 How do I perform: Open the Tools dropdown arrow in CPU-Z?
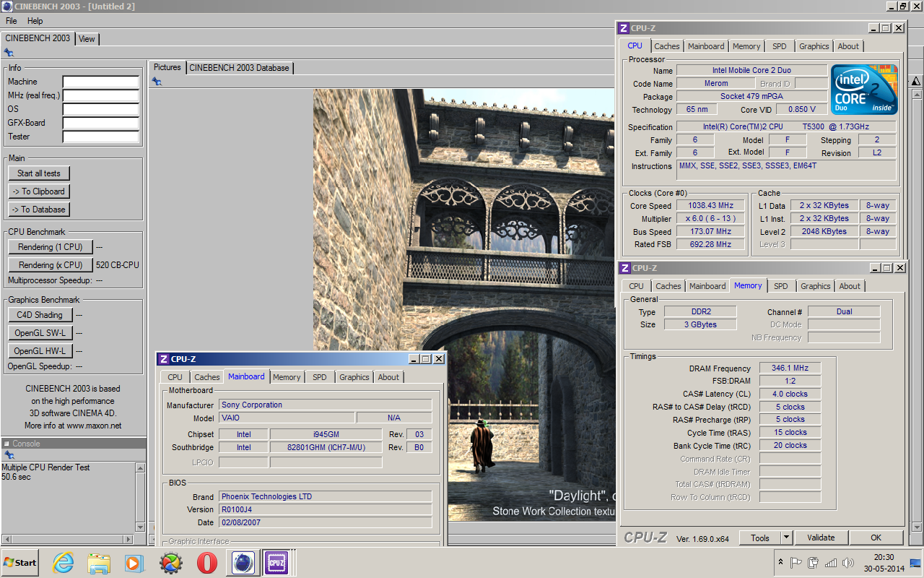click(x=786, y=538)
